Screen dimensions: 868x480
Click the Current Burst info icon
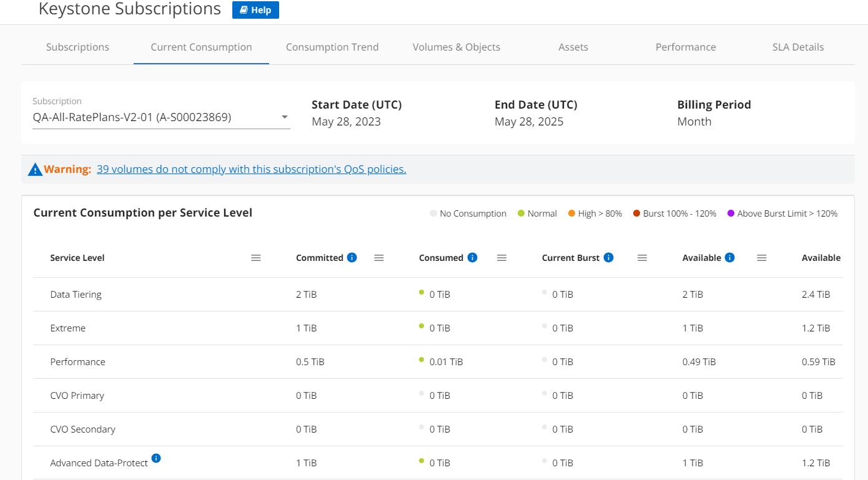[608, 258]
